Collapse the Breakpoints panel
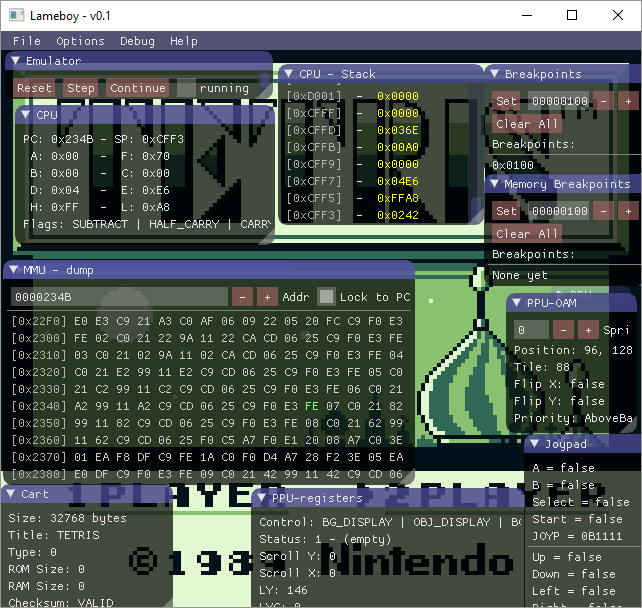 pyautogui.click(x=495, y=74)
